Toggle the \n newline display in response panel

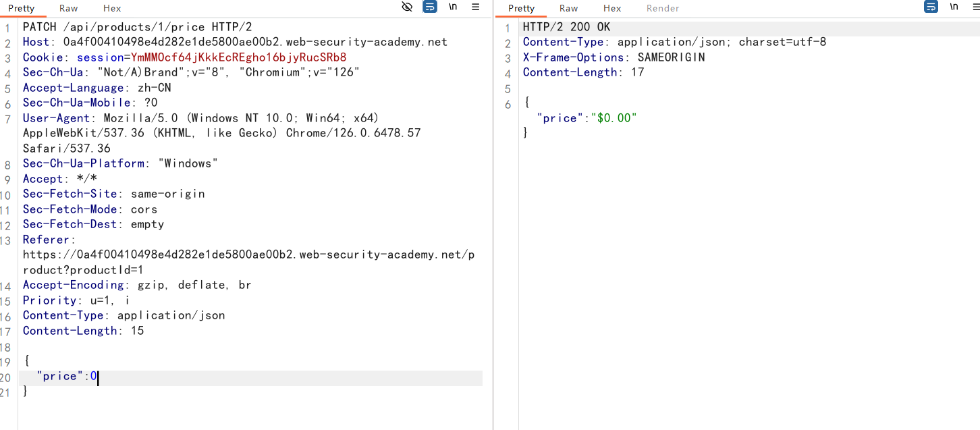click(x=954, y=7)
